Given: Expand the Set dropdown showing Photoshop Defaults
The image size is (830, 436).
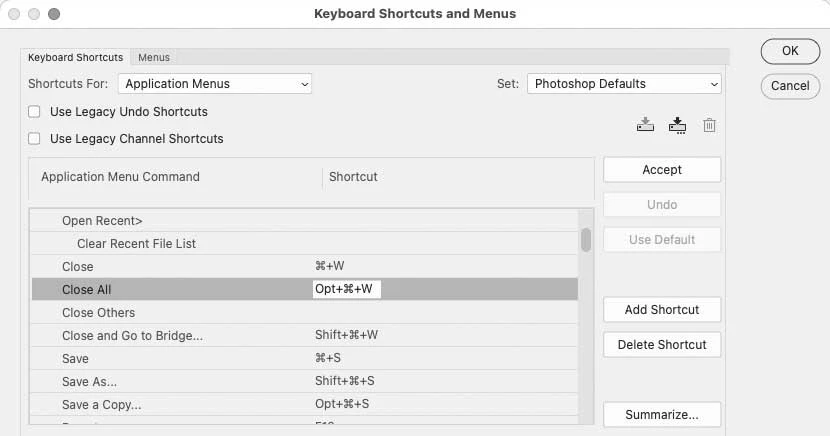Looking at the screenshot, I should coord(624,84).
